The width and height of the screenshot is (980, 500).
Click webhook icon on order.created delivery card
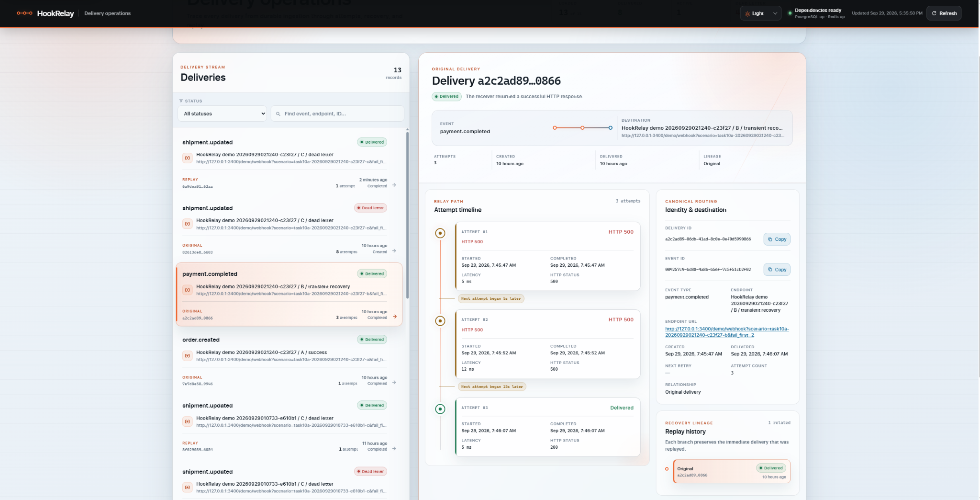click(187, 355)
